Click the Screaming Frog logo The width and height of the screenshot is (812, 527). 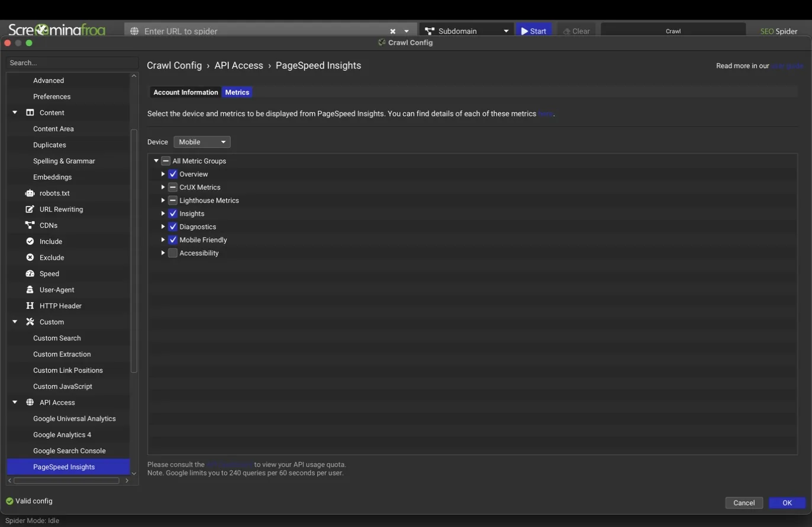point(57,29)
